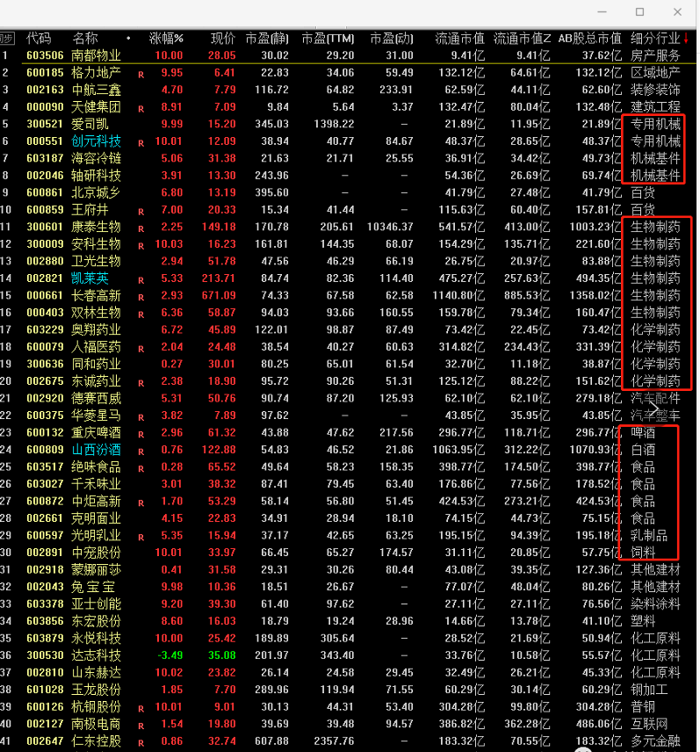Click the R marker in the 创元科技 row

141,143
